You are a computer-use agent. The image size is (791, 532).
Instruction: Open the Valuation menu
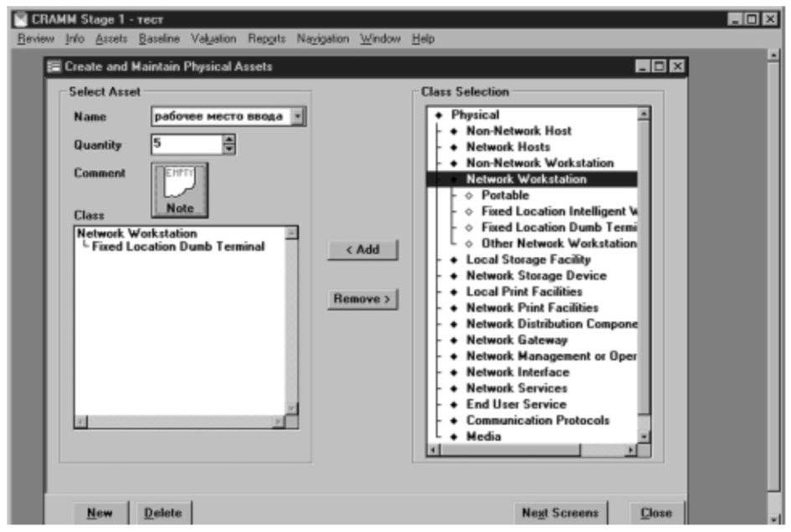tap(213, 38)
